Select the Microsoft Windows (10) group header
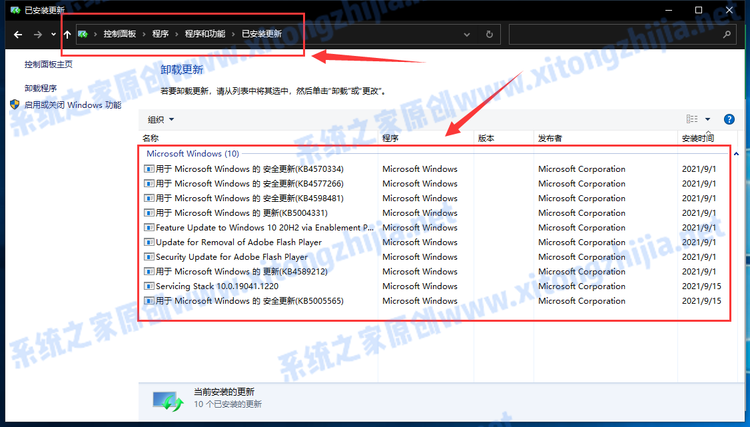 (x=193, y=153)
